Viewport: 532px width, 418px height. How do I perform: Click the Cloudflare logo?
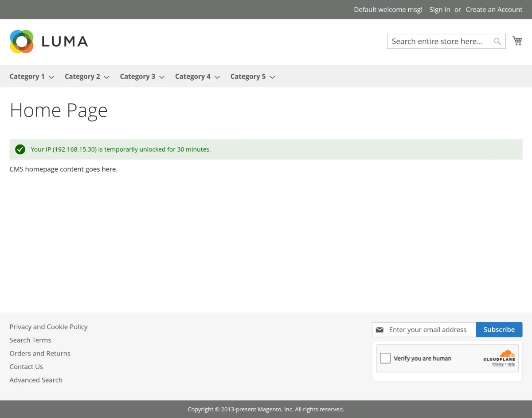coord(500,355)
